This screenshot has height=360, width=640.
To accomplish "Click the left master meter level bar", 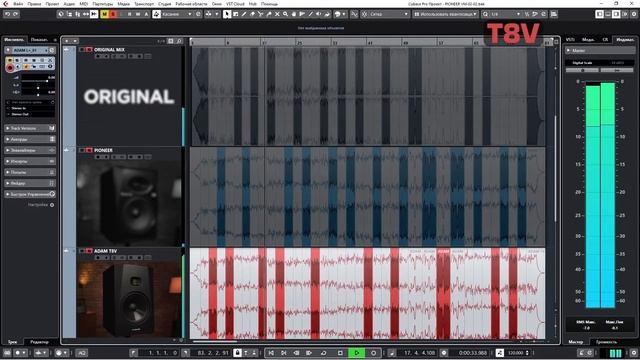I will pos(593,196).
